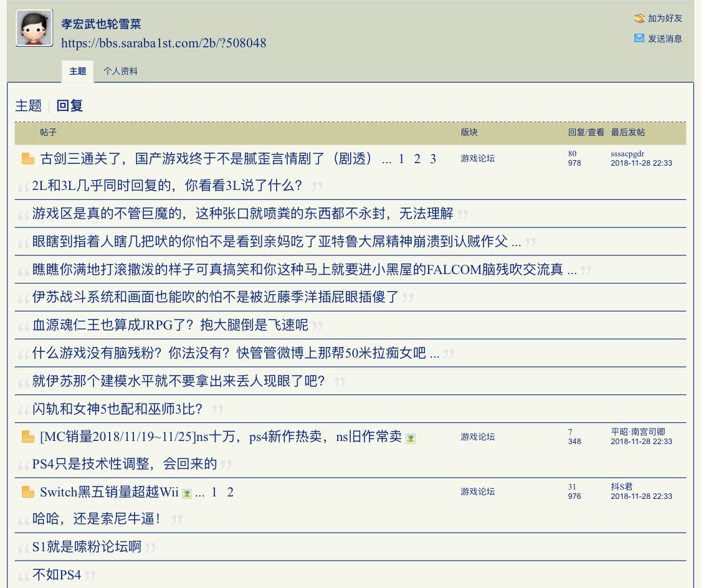701x588 pixels.
Task: Open thread Switch黑五销量超越Wii
Action: (109, 492)
